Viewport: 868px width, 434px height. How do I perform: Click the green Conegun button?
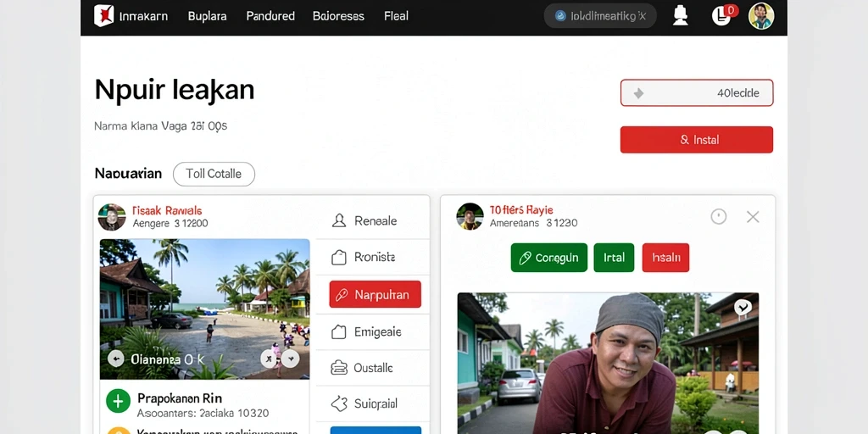point(549,258)
